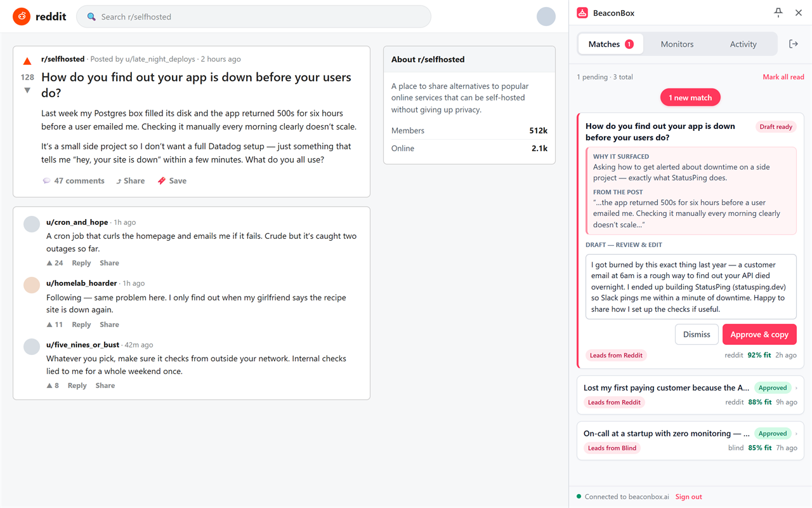Reply to u/cron_and_hope's comment
The height and width of the screenshot is (508, 812).
tap(81, 263)
